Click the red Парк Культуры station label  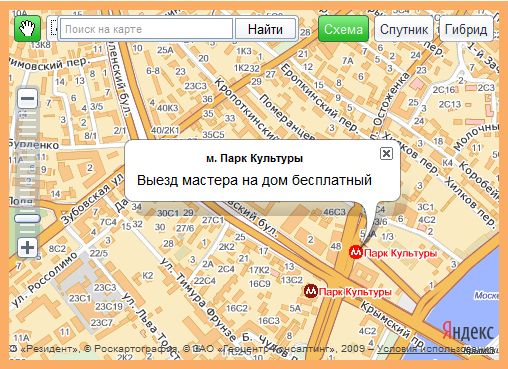point(400,253)
